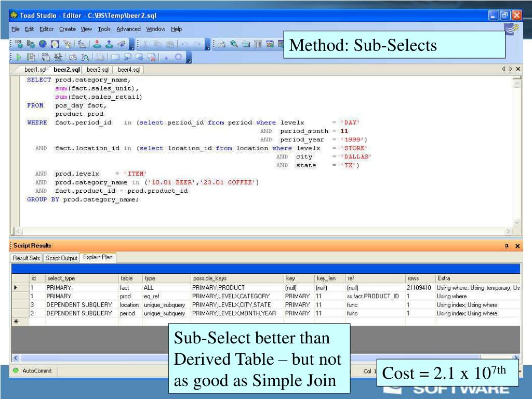The image size is (532, 399).
Task: Close the active editor tab with X
Action: pos(518,69)
